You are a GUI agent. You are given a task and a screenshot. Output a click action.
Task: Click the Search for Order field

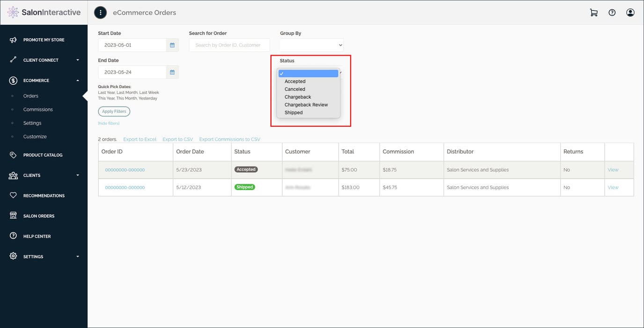point(229,45)
